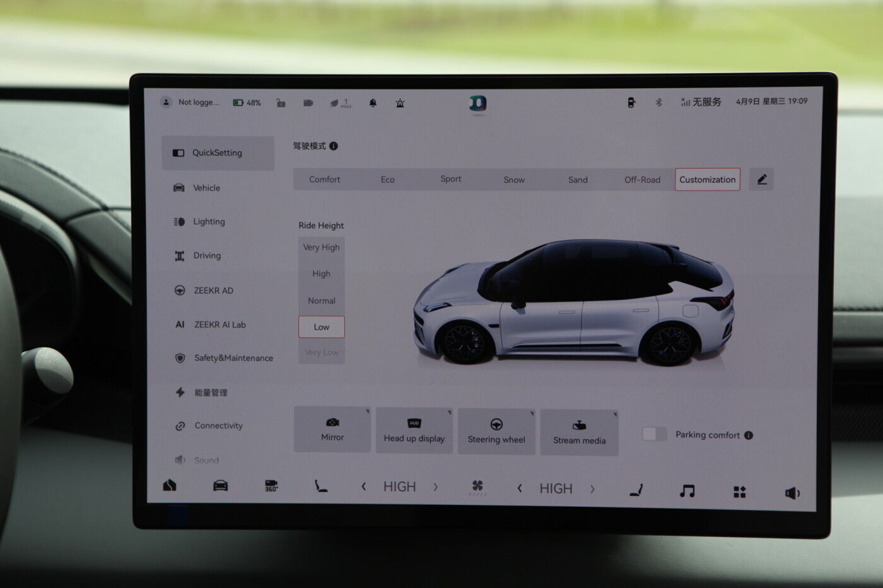Screen dimensions: 883x588
Task: Open the fan climate control
Action: [x=477, y=487]
